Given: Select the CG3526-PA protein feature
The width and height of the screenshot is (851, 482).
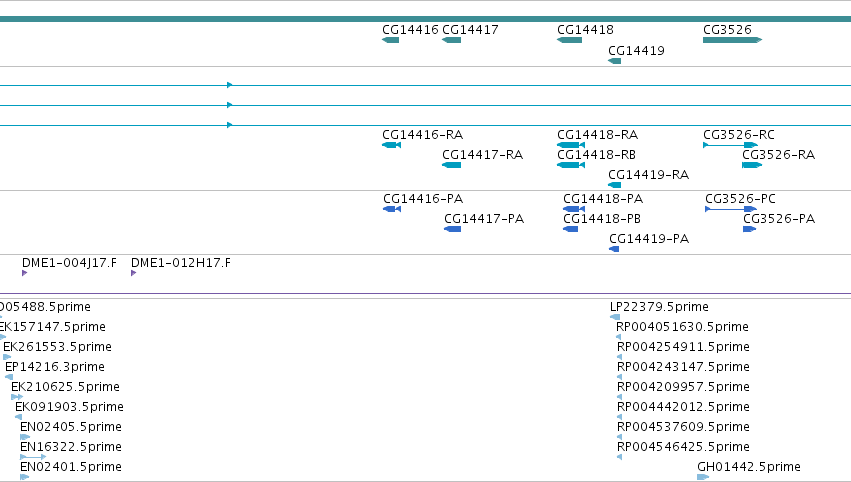Looking at the screenshot, I should point(750,229).
